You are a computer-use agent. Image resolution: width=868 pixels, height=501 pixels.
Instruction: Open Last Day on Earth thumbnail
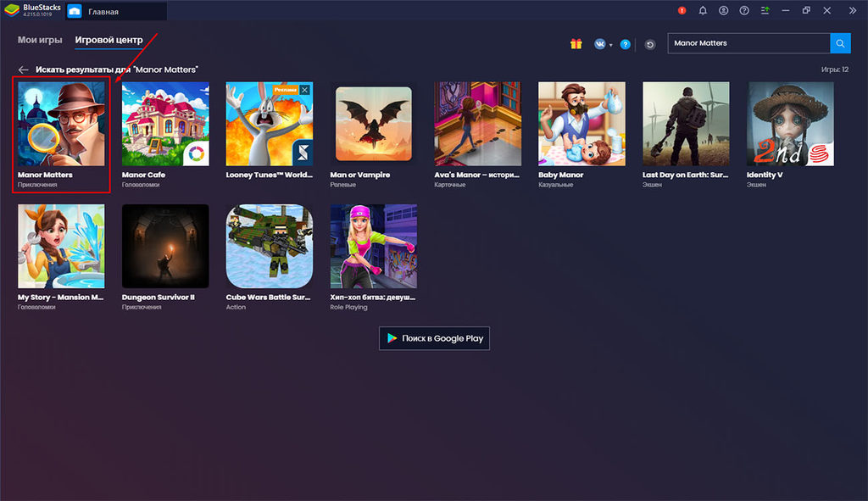click(686, 124)
